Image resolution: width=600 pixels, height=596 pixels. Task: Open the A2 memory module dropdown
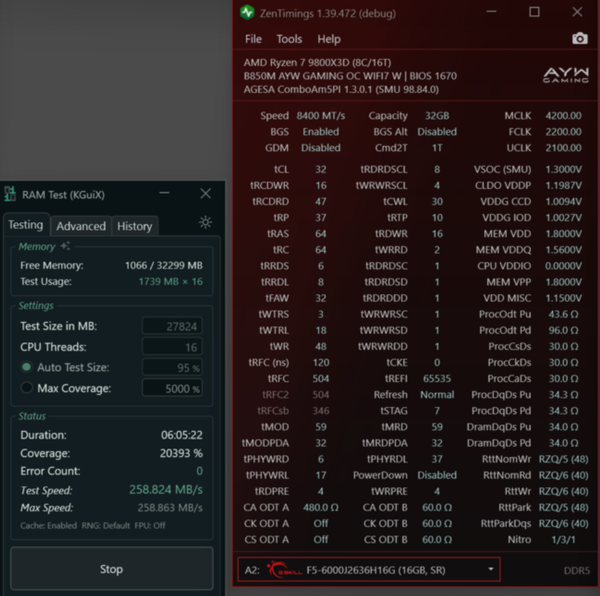click(368, 570)
